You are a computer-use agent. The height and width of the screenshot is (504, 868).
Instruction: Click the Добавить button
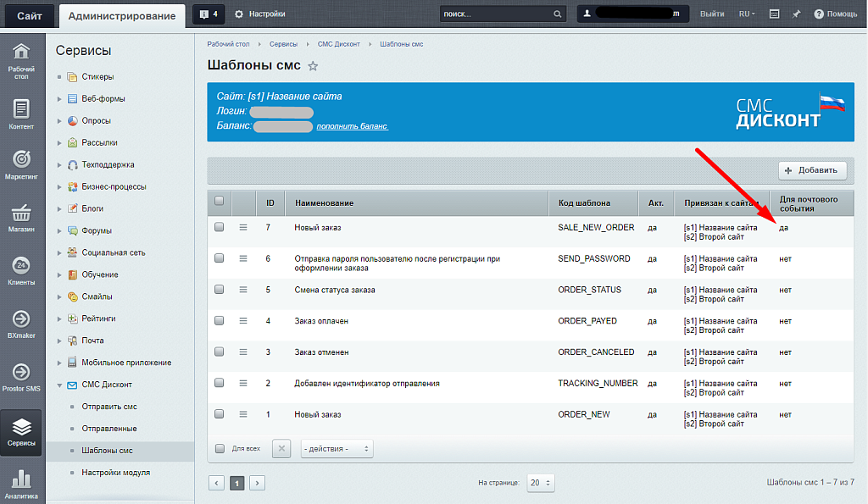click(812, 170)
